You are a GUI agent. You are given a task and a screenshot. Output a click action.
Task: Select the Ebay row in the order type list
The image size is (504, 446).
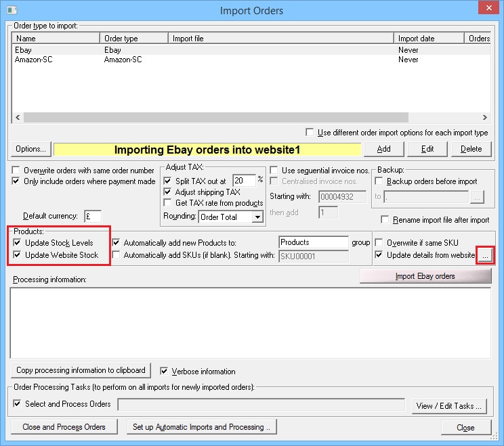251,50
